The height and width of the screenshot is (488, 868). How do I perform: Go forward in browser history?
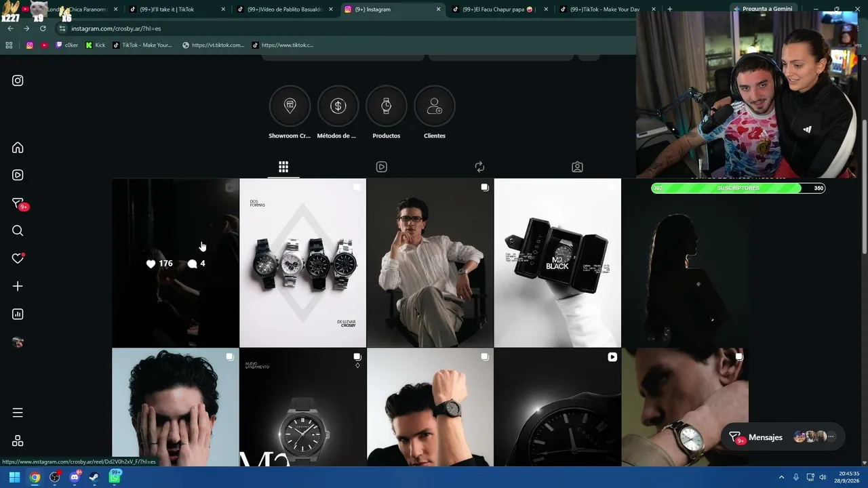coord(26,28)
